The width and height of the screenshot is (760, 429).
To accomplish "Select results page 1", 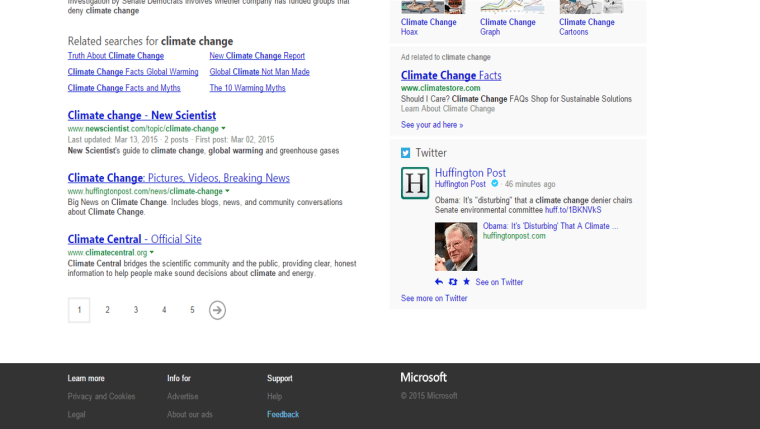I will (x=79, y=310).
